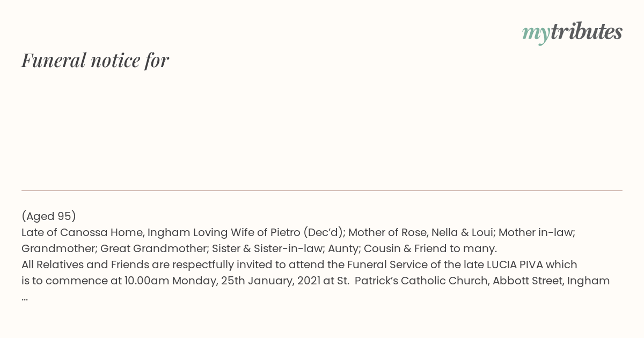Click "Cousin & Friend to many." text

click(x=430, y=248)
